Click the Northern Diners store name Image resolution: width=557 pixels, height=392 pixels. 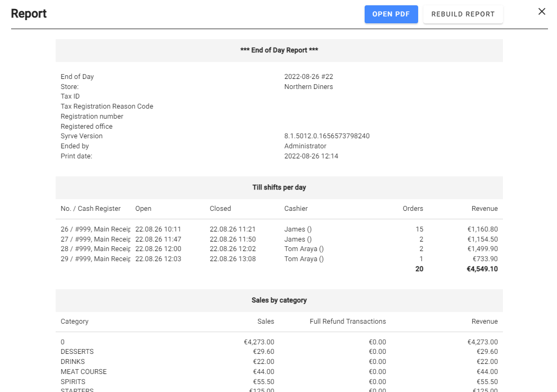[x=308, y=87]
